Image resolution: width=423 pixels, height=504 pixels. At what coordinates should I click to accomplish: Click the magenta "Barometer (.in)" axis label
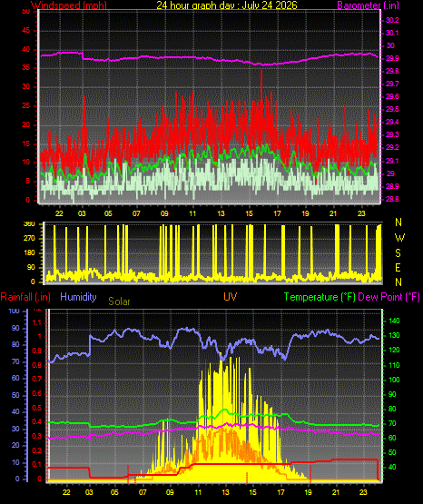pyautogui.click(x=368, y=5)
